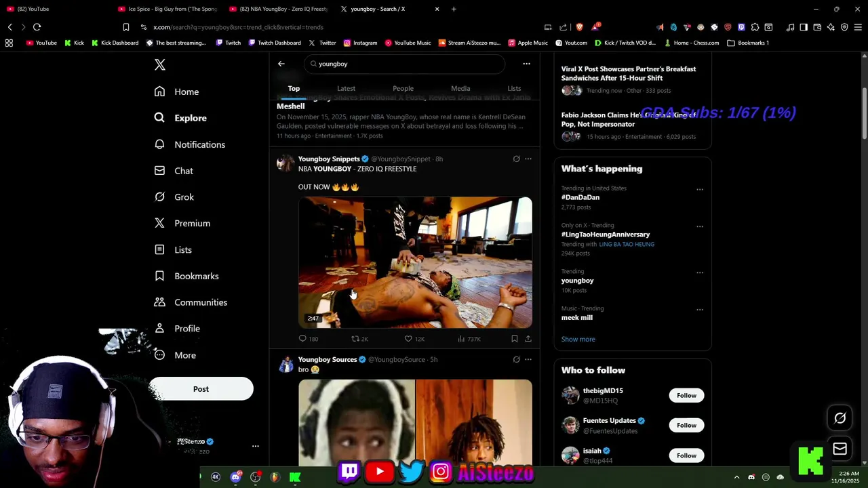The height and width of the screenshot is (488, 868).
Task: Open Grok action on Youngboy Sources post
Action: 516,360
